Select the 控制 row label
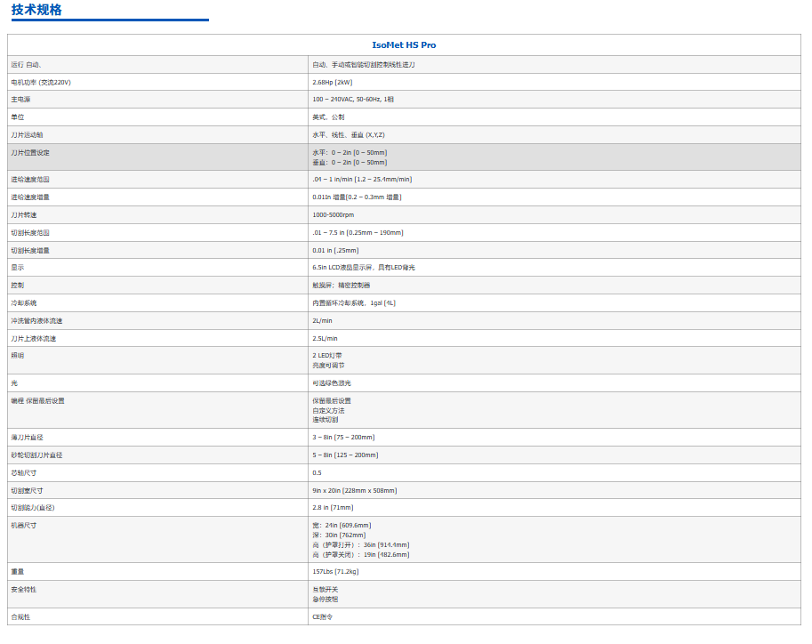Viewport: 812px width, 644px height. click(18, 286)
